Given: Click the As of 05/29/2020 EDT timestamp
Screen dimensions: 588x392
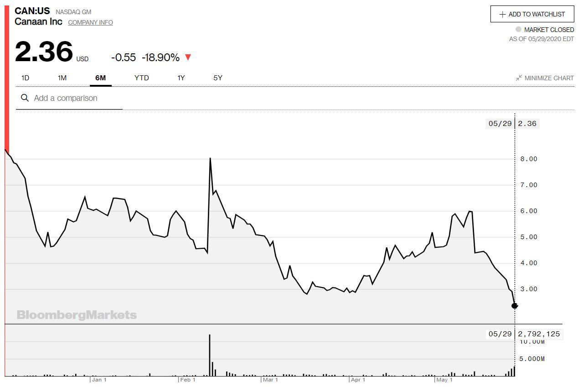Looking at the screenshot, I should (542, 39).
